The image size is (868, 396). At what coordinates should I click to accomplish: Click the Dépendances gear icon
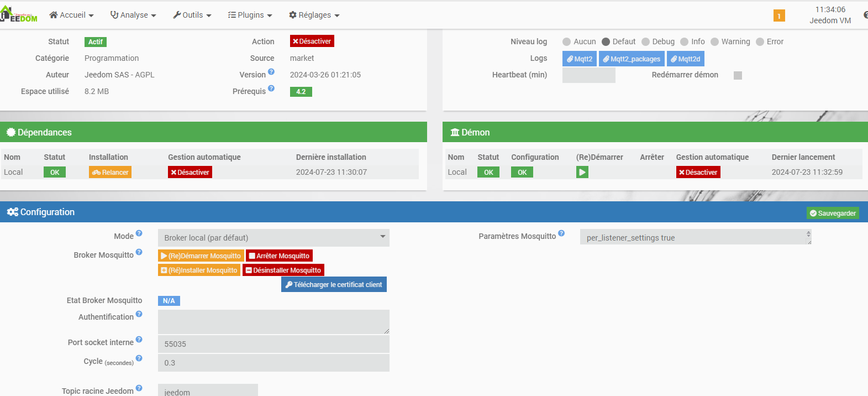[10, 132]
